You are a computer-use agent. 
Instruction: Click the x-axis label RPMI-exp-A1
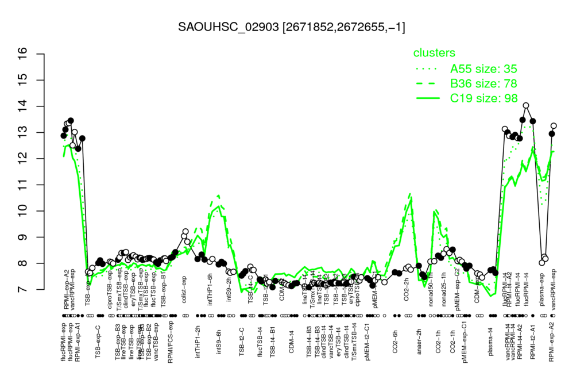click(x=78, y=342)
